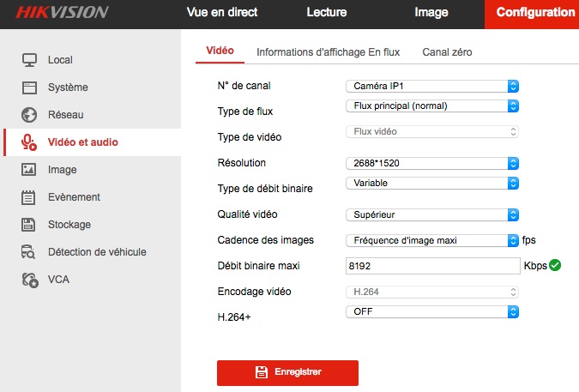Switch to the Canal zéro tab
This screenshot has height=392, width=579.
coord(447,52)
